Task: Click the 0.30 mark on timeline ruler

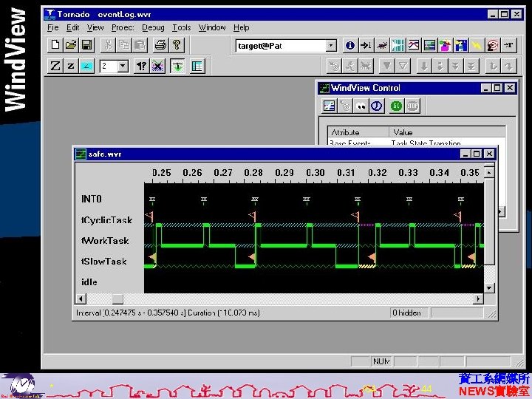Action: (x=316, y=173)
